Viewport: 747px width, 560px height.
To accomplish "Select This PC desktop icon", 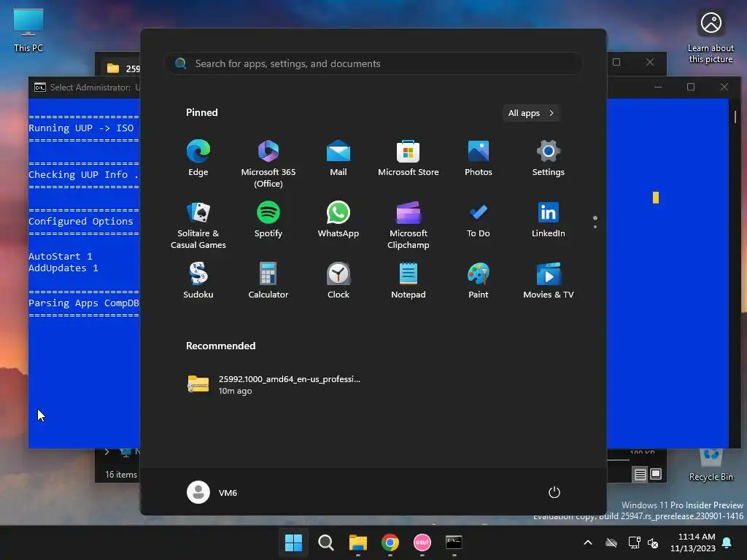I will click(x=28, y=31).
